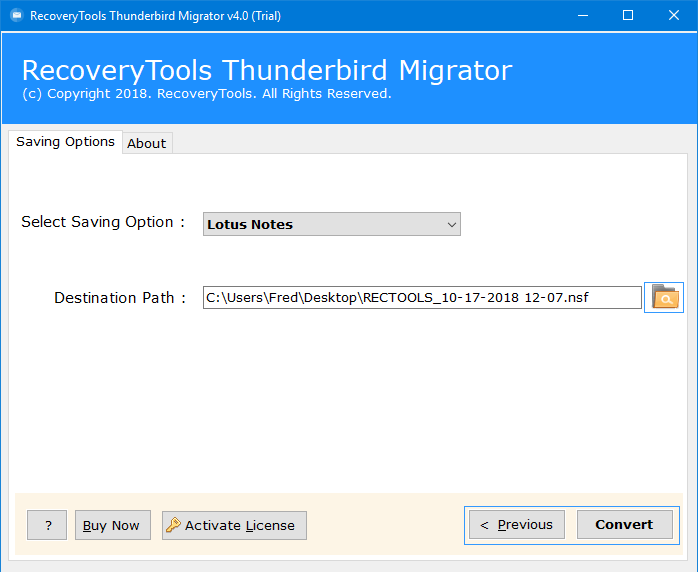Image resolution: width=698 pixels, height=572 pixels.
Task: Close the Thunderbird Migrator window
Action: (x=674, y=16)
